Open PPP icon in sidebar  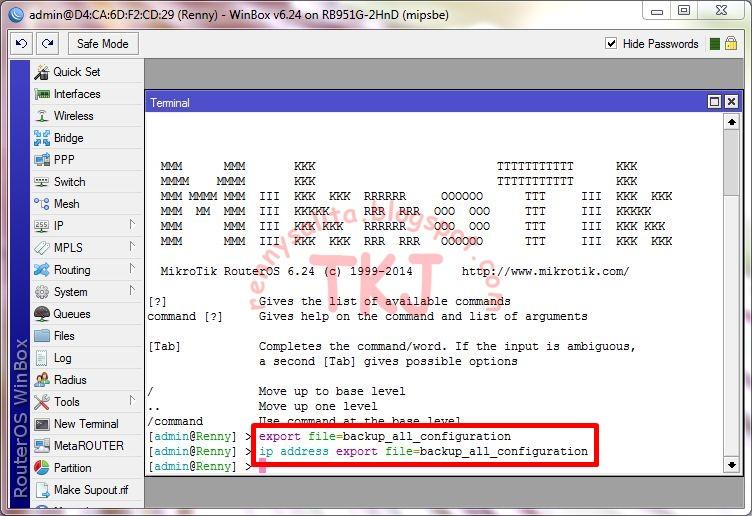pyautogui.click(x=42, y=160)
